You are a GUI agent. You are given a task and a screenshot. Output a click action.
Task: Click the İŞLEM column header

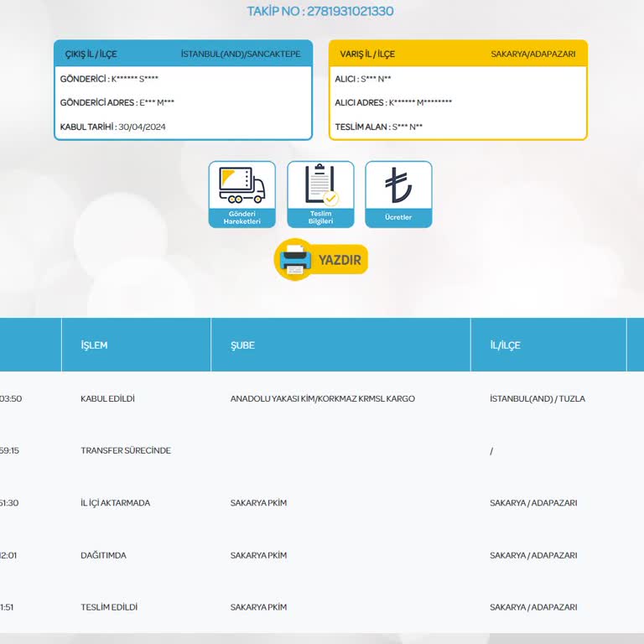[x=94, y=345]
